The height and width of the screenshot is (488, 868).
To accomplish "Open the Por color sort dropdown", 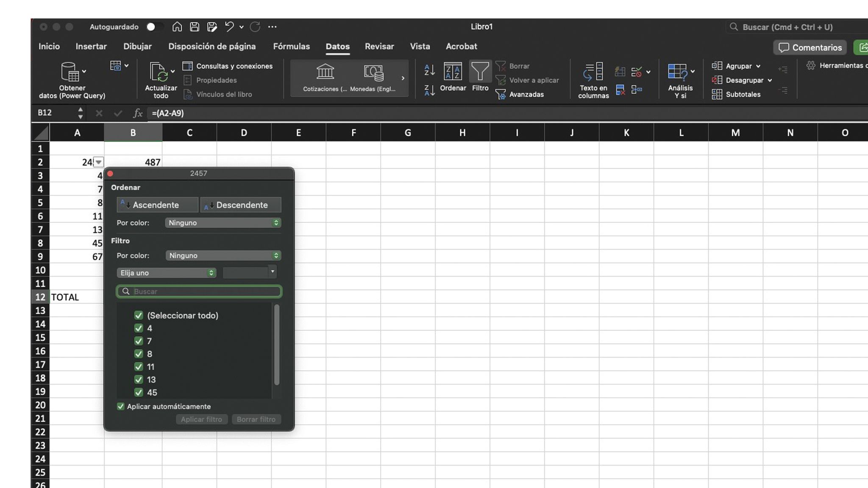I will tap(223, 222).
